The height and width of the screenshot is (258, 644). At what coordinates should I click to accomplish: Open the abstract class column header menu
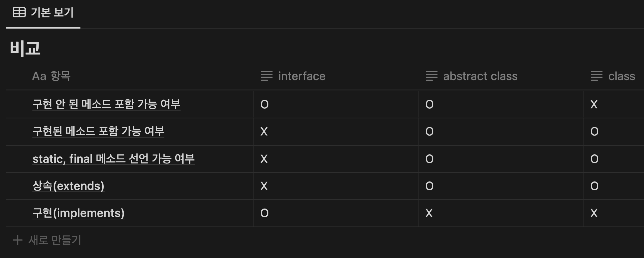(480, 76)
